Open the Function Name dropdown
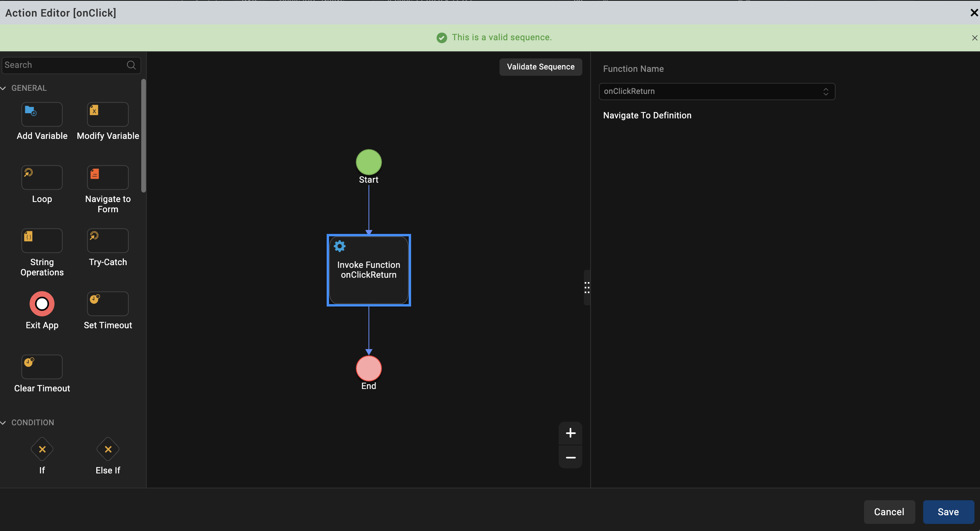980x531 pixels. click(x=716, y=92)
